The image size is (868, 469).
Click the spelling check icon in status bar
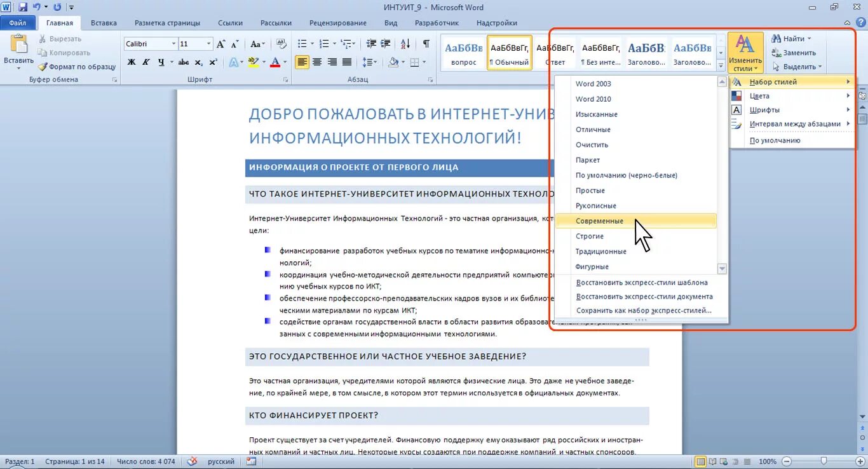click(x=192, y=461)
